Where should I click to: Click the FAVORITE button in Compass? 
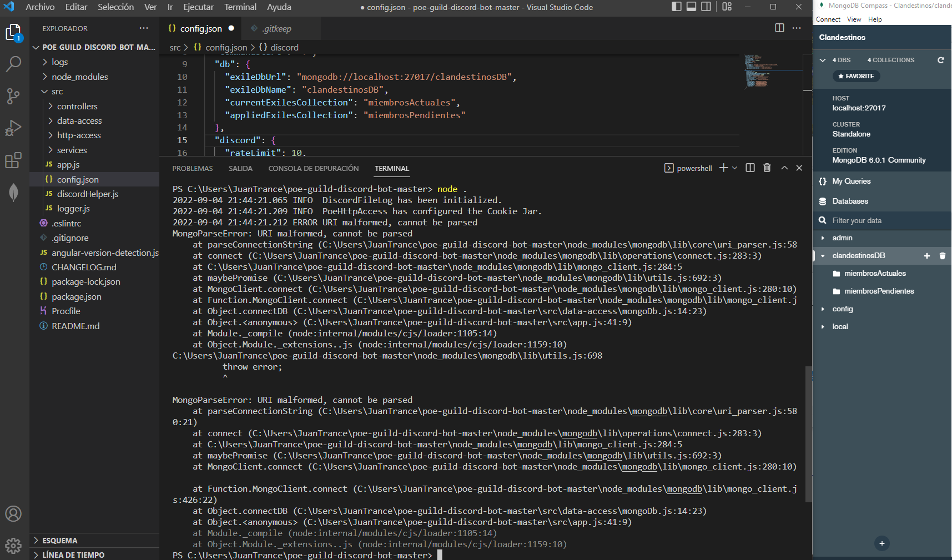click(x=856, y=76)
